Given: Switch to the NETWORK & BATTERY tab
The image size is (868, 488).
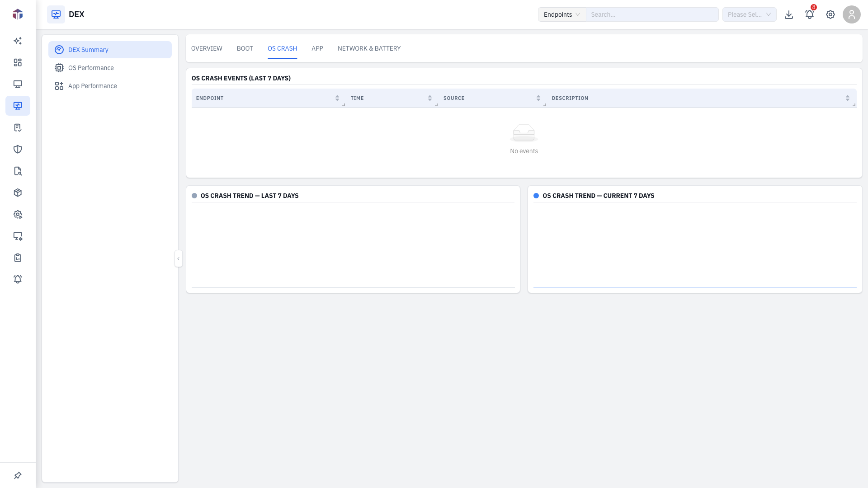Looking at the screenshot, I should 369,48.
